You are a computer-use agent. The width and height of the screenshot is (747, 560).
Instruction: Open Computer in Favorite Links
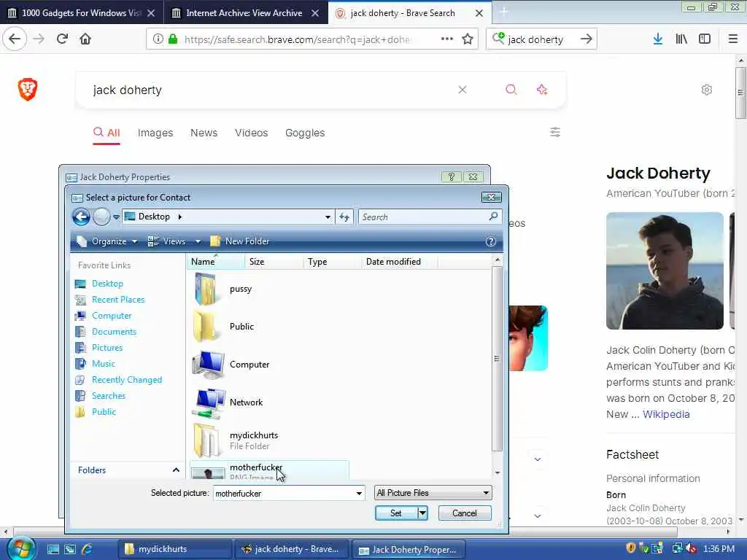click(x=103, y=316)
